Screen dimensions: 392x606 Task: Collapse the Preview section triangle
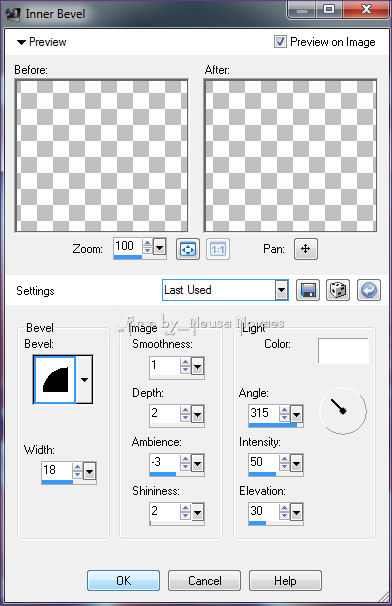[x=21, y=42]
